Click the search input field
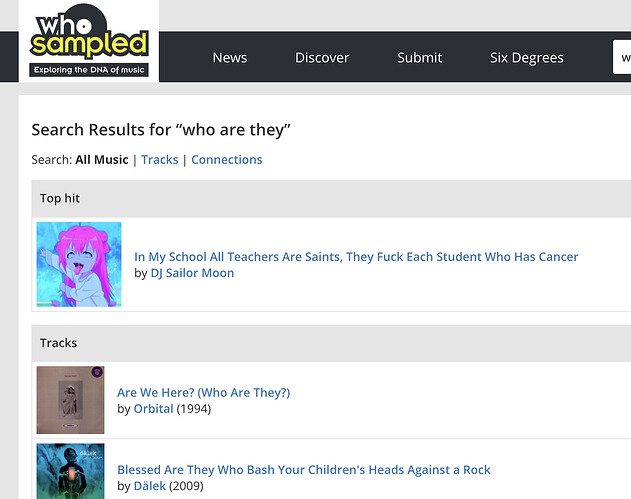631x499 pixels. click(x=622, y=57)
